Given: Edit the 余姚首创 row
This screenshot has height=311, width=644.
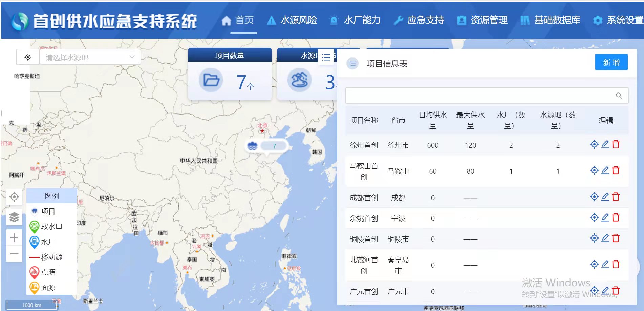Looking at the screenshot, I should (x=605, y=217).
